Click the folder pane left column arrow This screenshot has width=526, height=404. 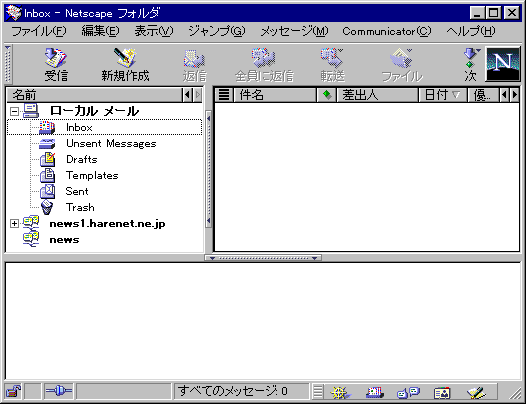coord(187,95)
